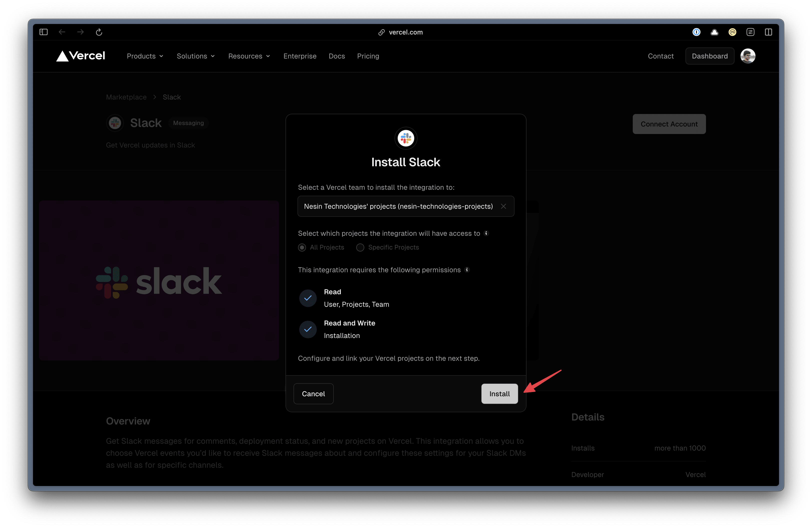Expand the Solutions dropdown

click(x=195, y=56)
